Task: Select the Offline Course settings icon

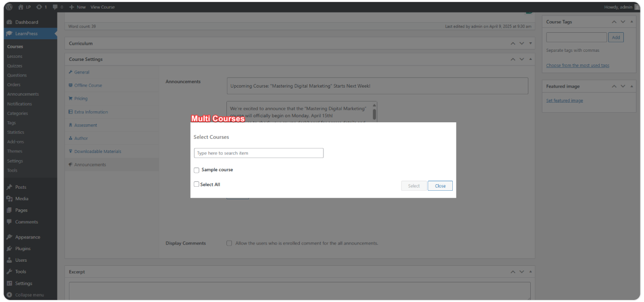Action: (71, 85)
